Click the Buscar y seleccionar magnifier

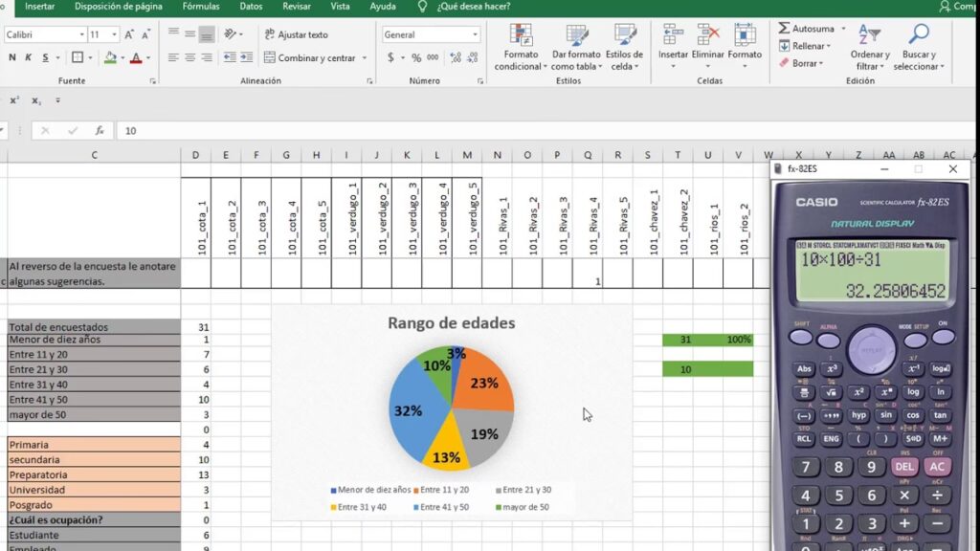click(918, 36)
